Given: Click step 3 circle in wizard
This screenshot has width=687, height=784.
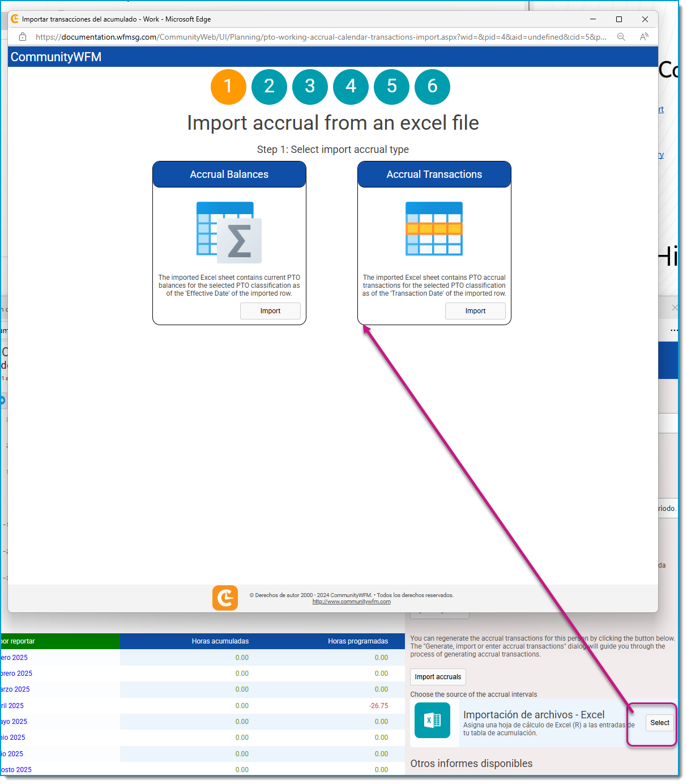Looking at the screenshot, I should (x=310, y=87).
